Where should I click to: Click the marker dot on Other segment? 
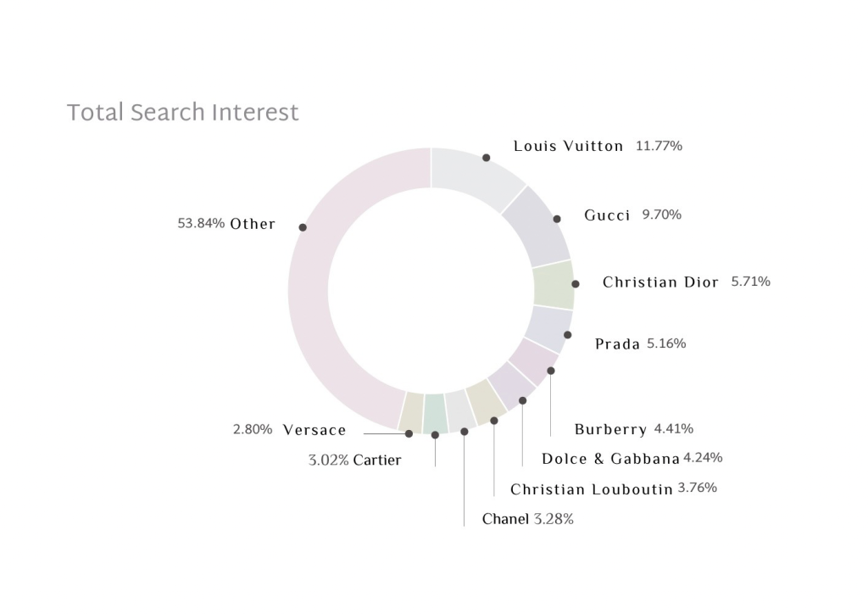303,227
